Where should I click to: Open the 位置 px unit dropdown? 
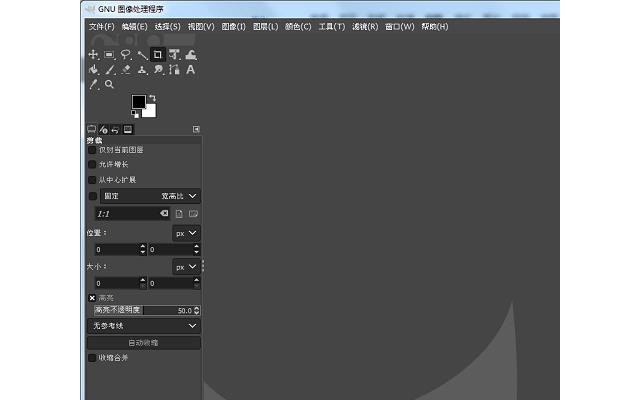point(186,233)
